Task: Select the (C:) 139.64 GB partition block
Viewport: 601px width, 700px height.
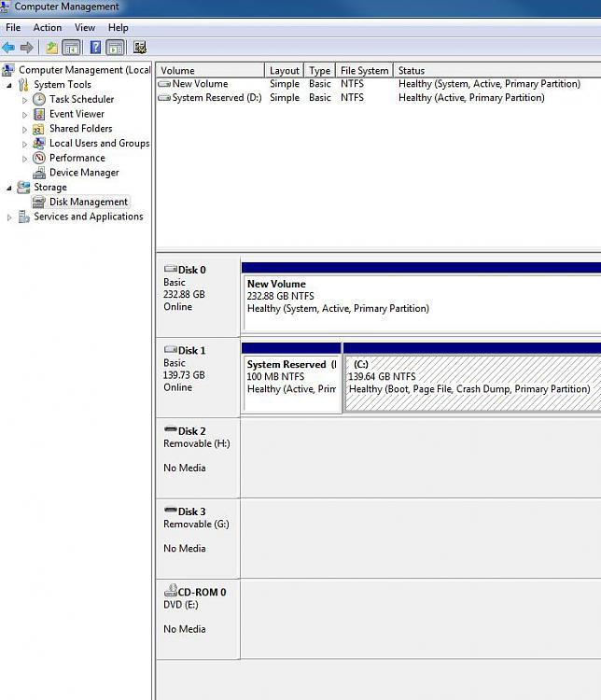Action: pos(472,384)
